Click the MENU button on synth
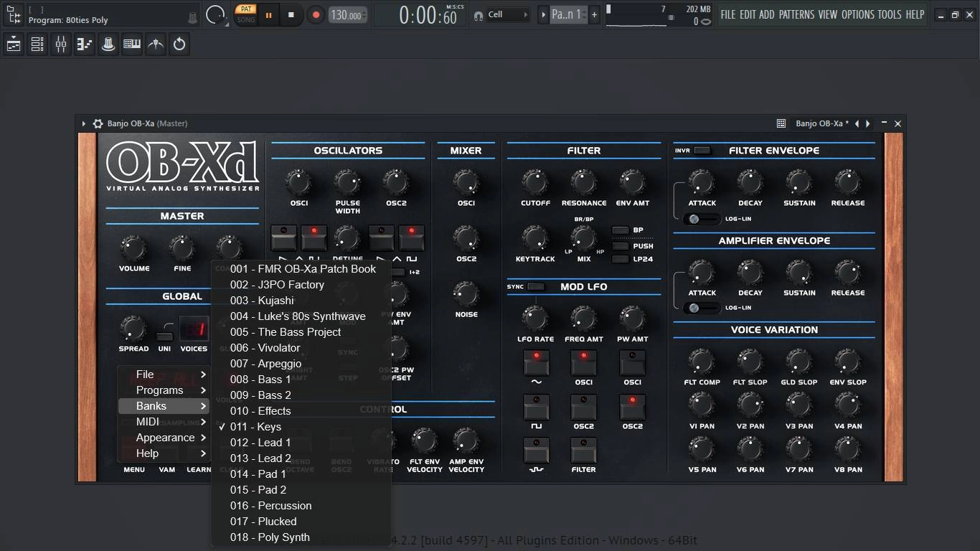This screenshot has width=980, height=551. [x=134, y=470]
